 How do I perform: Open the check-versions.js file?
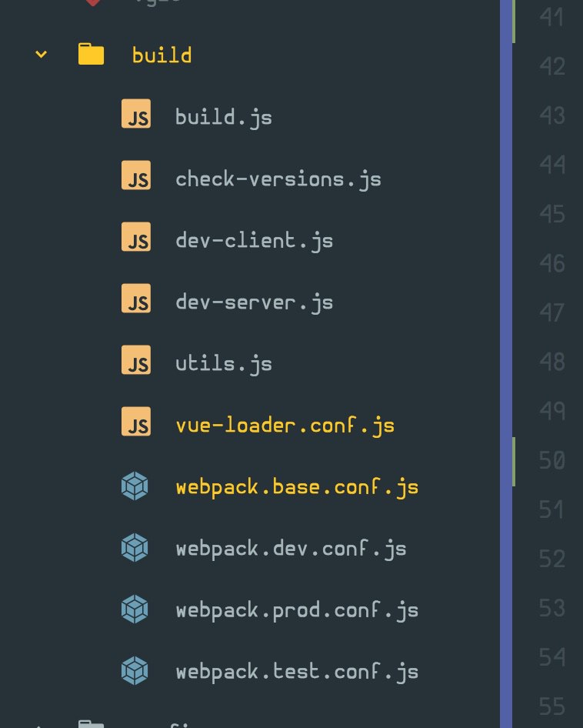pos(278,179)
